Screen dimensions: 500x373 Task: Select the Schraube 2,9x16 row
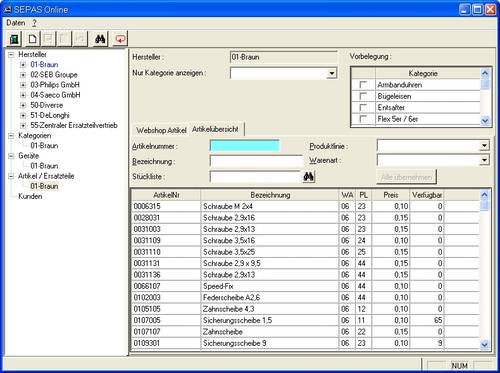pyautogui.click(x=305, y=218)
